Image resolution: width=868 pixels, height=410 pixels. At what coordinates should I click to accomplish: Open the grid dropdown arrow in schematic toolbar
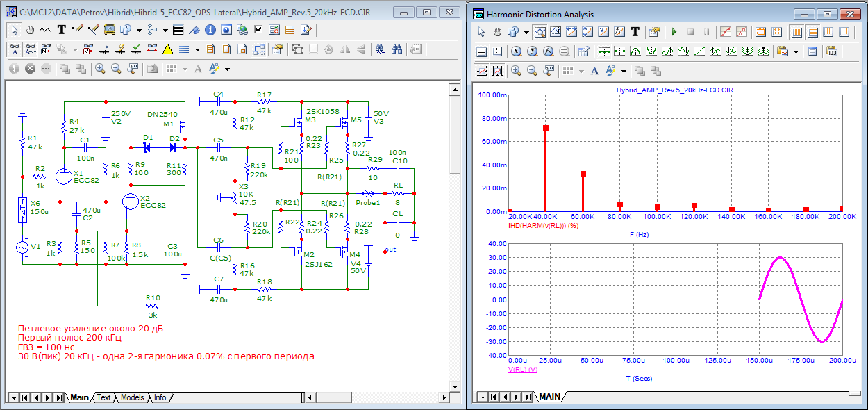(x=197, y=50)
